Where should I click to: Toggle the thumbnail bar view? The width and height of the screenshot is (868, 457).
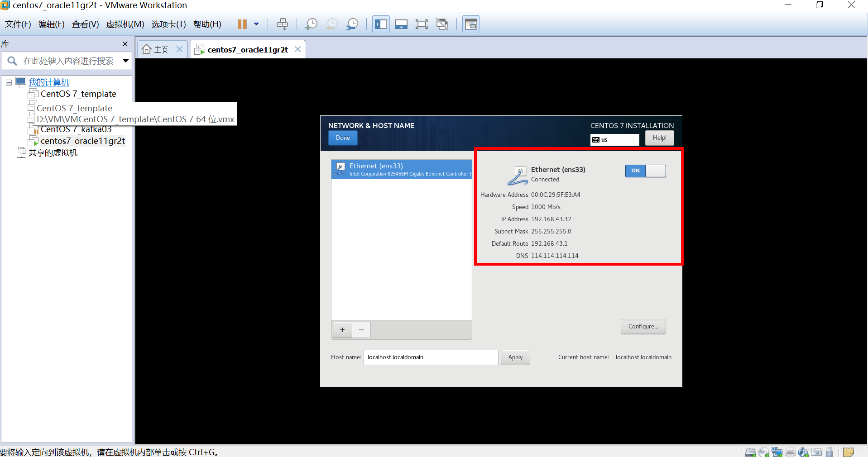pos(401,24)
